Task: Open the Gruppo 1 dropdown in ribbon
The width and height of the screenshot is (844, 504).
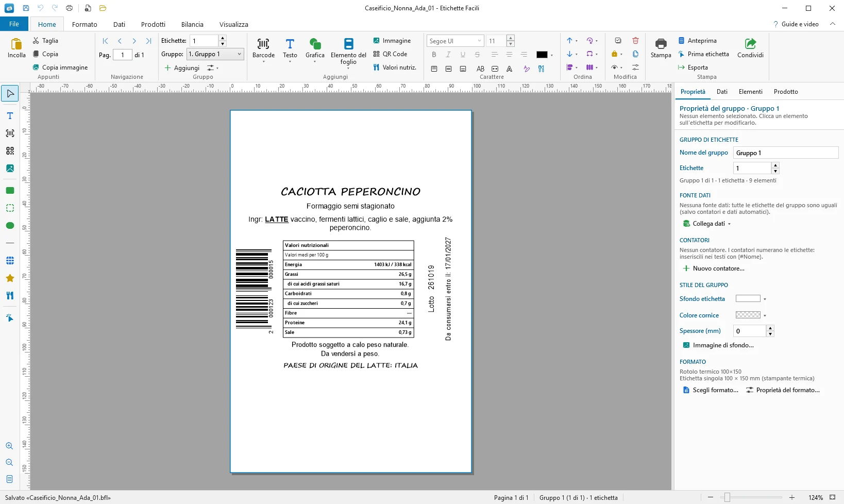Action: click(215, 54)
